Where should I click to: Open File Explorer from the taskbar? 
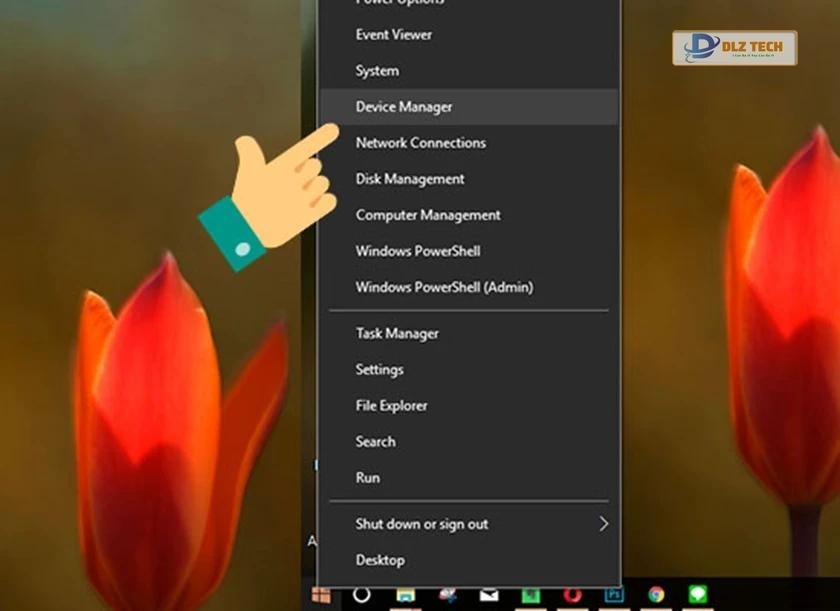click(x=405, y=596)
